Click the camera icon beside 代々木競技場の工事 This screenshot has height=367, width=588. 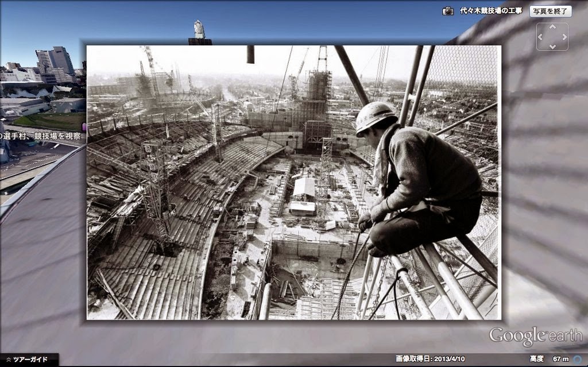pos(448,11)
